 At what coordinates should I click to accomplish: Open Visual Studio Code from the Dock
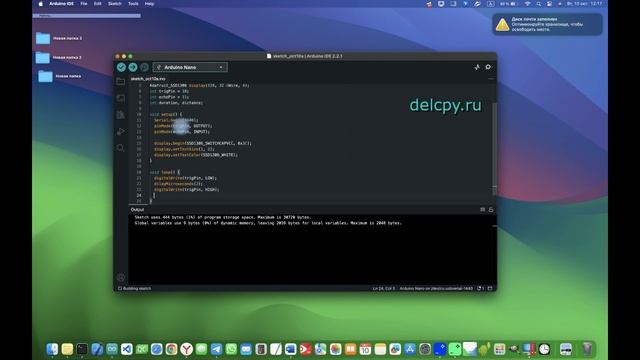point(127,349)
